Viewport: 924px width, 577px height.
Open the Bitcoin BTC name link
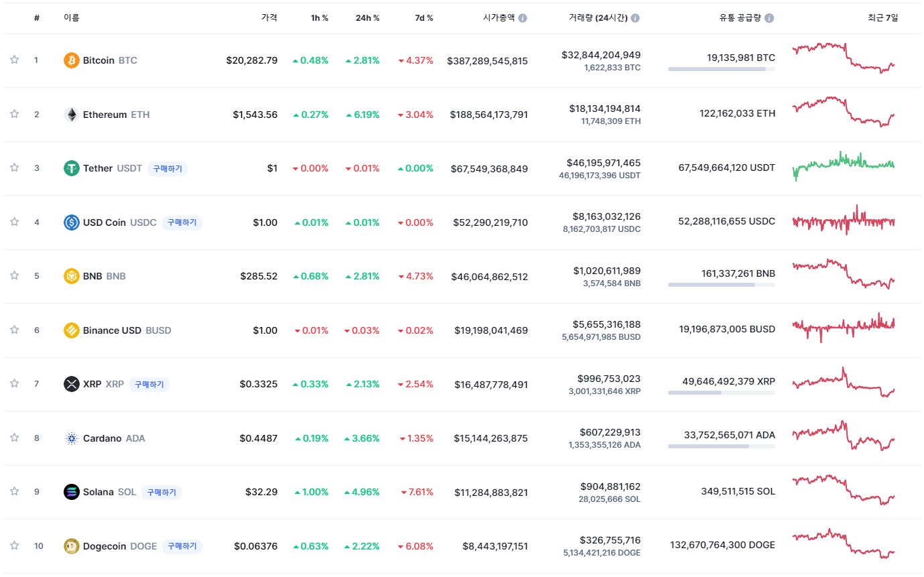[110, 60]
